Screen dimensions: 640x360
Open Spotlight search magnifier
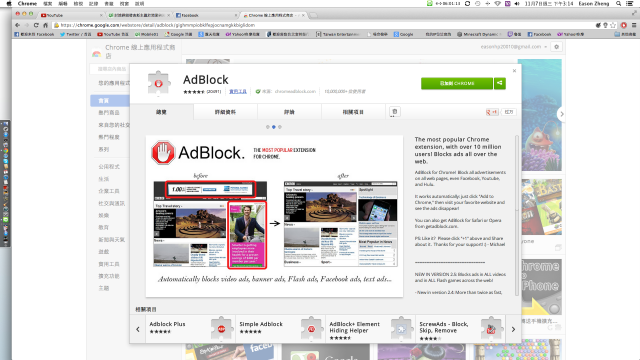619,3
